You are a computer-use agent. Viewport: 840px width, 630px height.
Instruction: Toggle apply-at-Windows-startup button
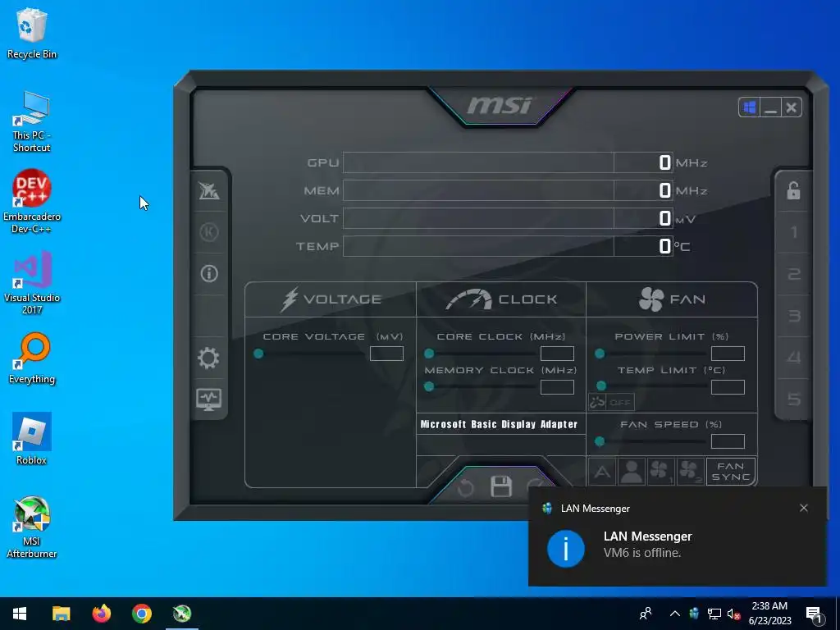tap(749, 107)
